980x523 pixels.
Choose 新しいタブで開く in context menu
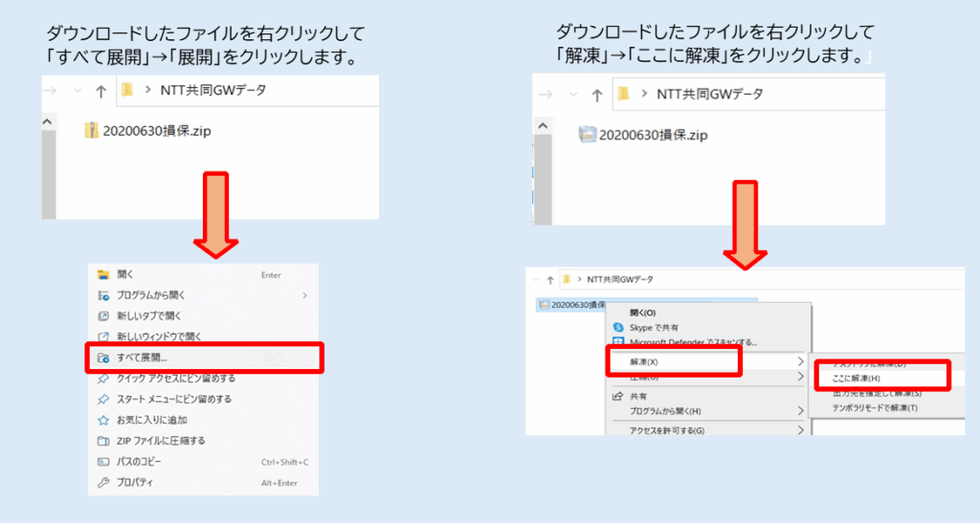pyautogui.click(x=149, y=316)
